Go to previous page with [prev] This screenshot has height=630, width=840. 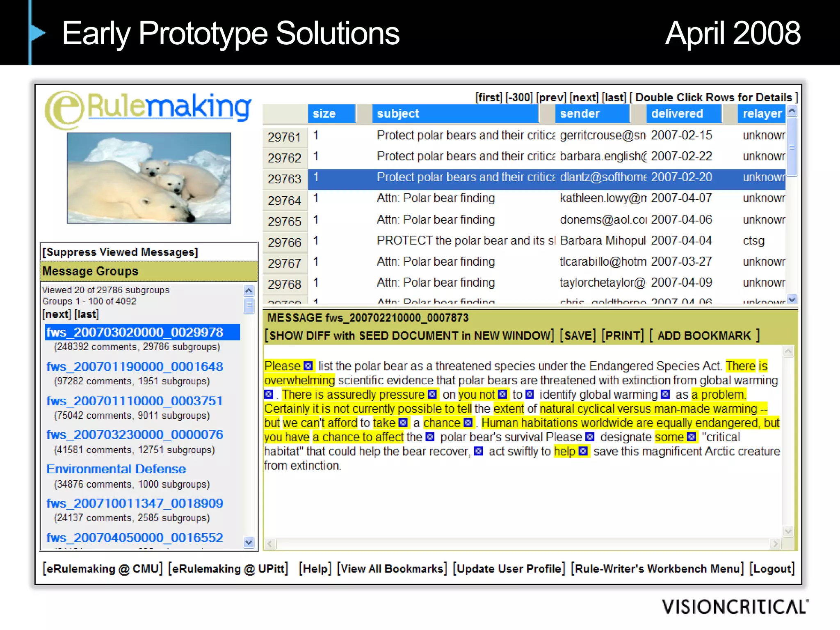pos(551,98)
